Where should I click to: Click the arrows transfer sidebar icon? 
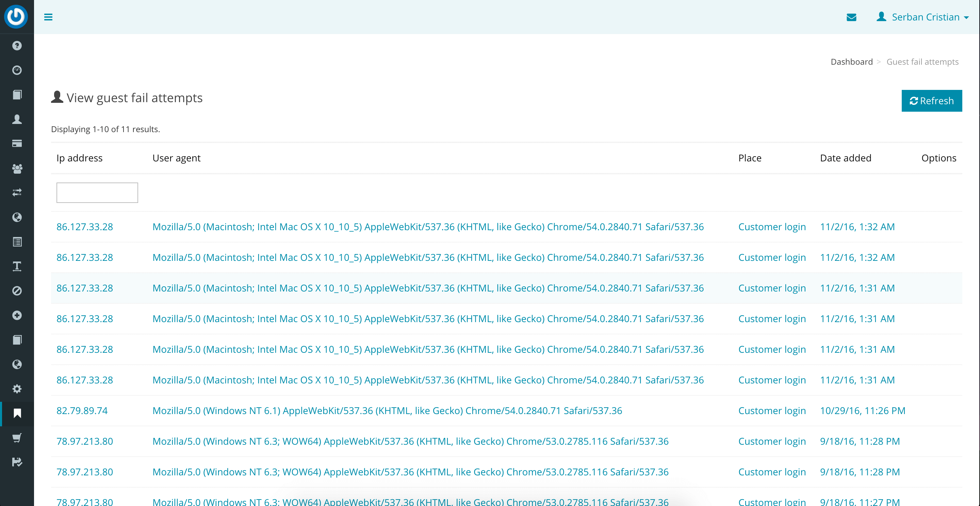click(x=17, y=193)
